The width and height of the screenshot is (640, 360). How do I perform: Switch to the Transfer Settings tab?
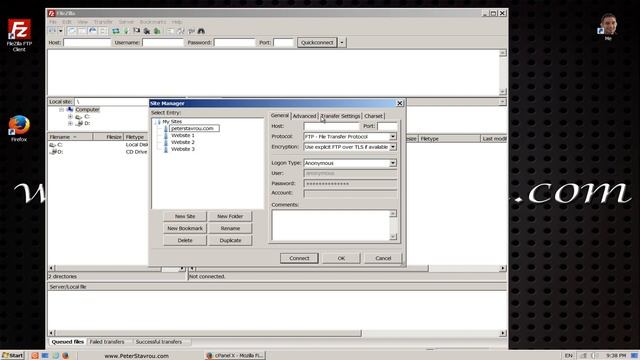click(340, 116)
